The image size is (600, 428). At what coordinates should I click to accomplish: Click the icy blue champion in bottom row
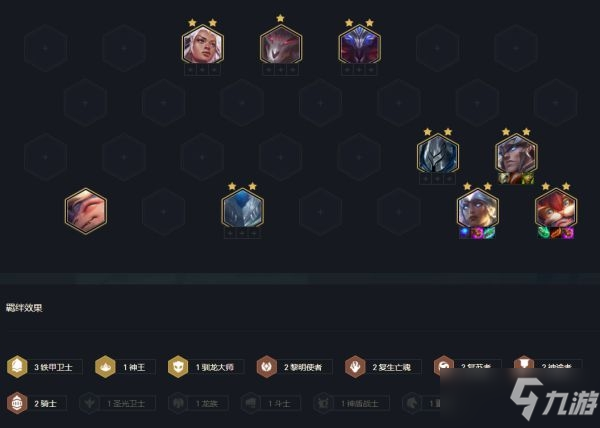(242, 208)
